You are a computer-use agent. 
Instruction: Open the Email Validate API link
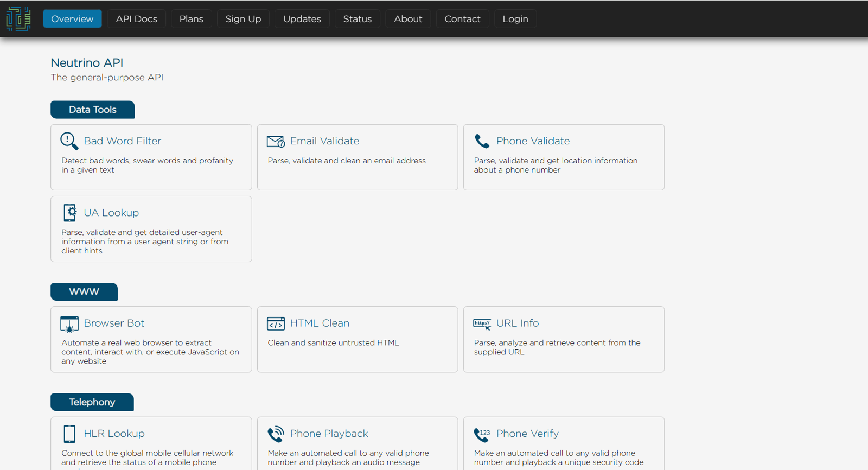click(x=324, y=141)
